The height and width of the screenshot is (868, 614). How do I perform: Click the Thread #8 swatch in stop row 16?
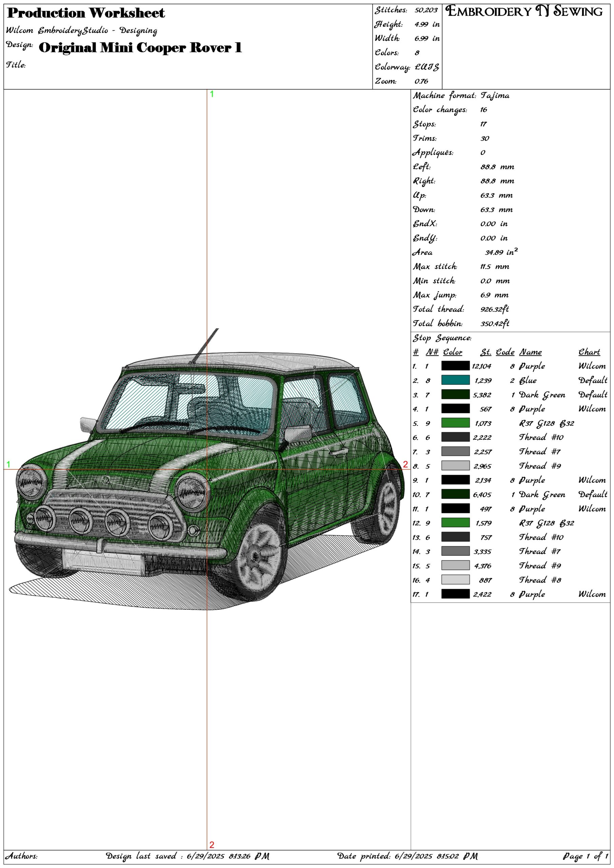point(456,579)
